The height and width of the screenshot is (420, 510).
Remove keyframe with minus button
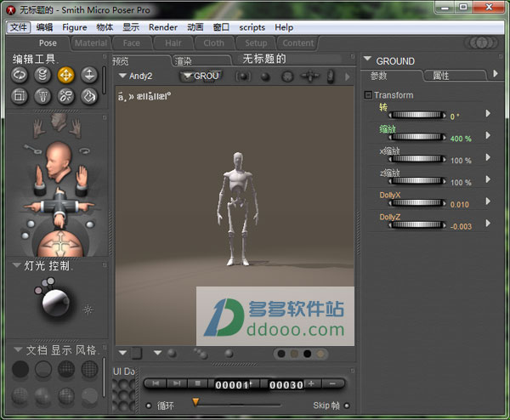(x=332, y=383)
